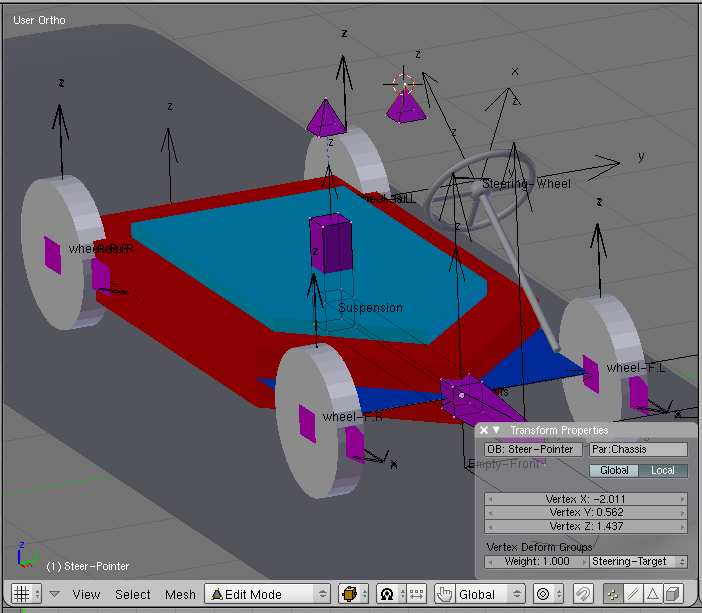Increase the Weight value with the right arrow
Screen dimensions: 702x613
[584, 561]
